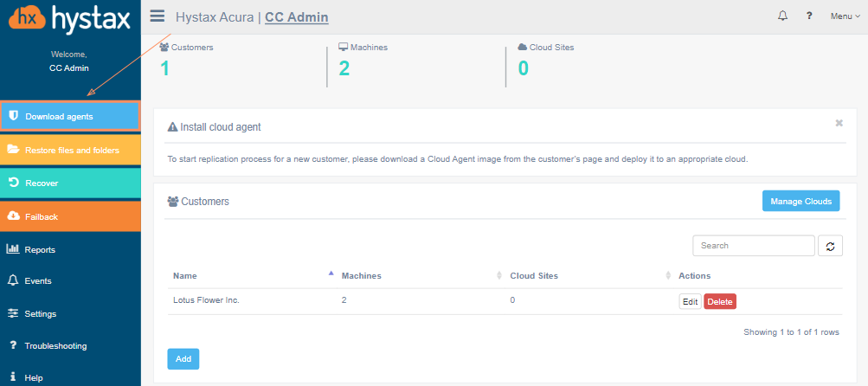
Task: Click the question mark help icon in top bar
Action: (x=809, y=16)
